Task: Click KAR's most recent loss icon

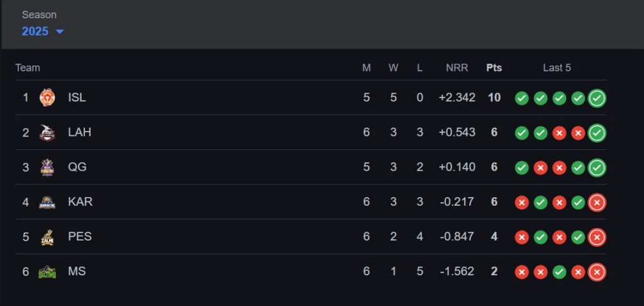Action: click(x=597, y=202)
